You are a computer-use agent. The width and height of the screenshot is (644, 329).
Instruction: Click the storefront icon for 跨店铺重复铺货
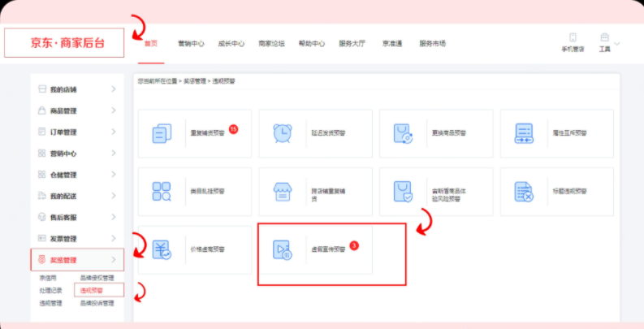pyautogui.click(x=283, y=192)
